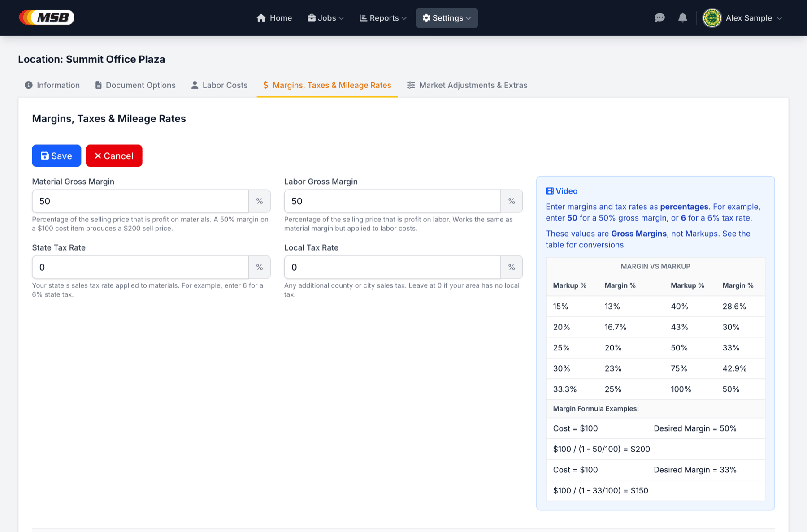The image size is (807, 532).
Task: Switch to the Information tab
Action: tap(52, 85)
